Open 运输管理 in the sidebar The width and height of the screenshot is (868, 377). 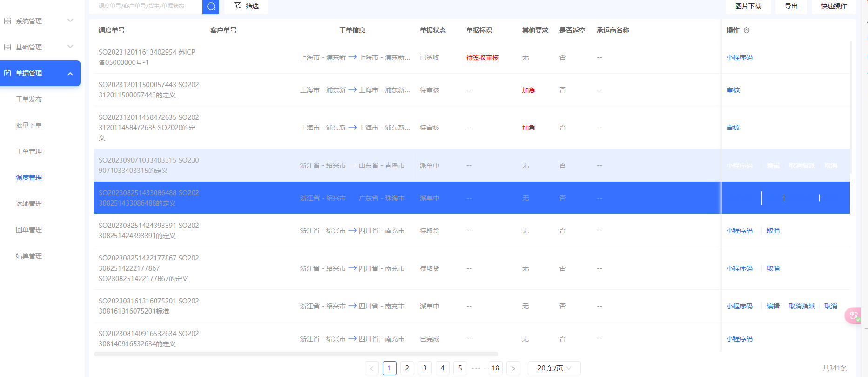[29, 204]
